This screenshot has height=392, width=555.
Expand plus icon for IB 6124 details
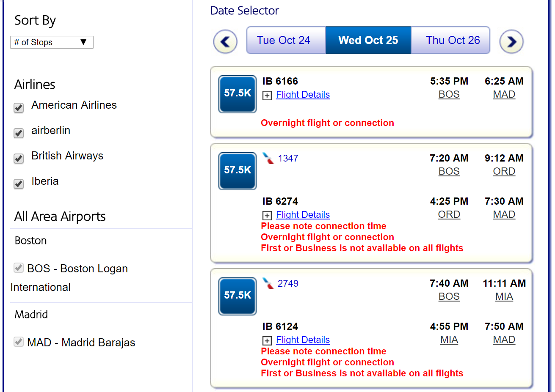tap(267, 341)
